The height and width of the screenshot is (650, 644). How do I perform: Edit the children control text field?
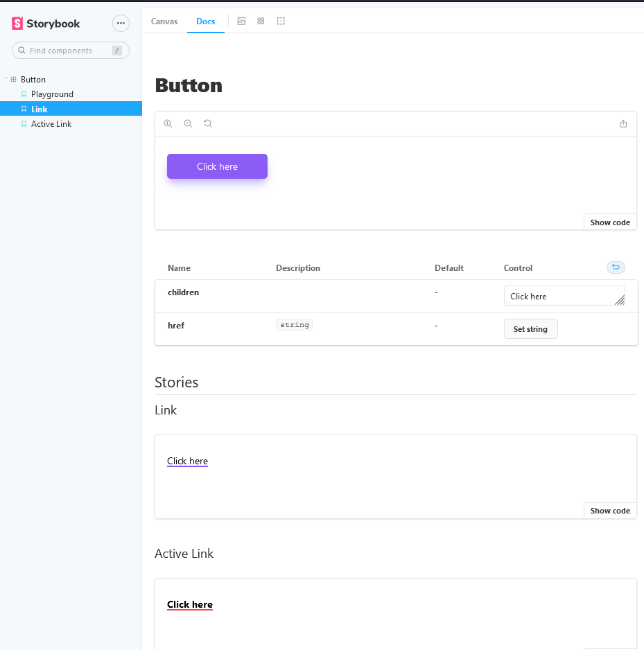point(564,296)
